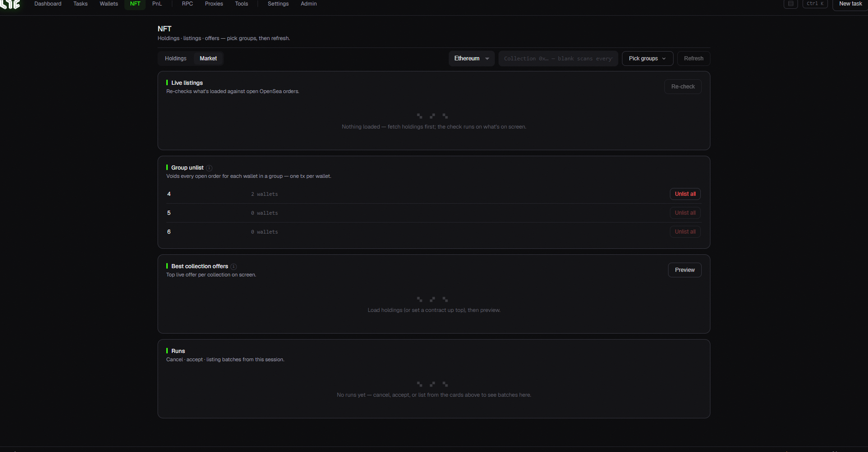Select the NFT nav item
The image size is (868, 452).
coord(135,4)
